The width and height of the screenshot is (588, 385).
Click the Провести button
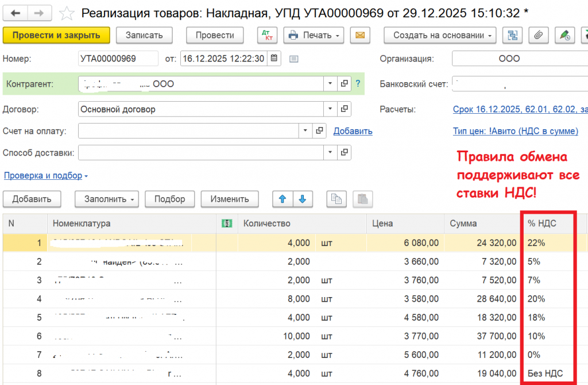[215, 35]
